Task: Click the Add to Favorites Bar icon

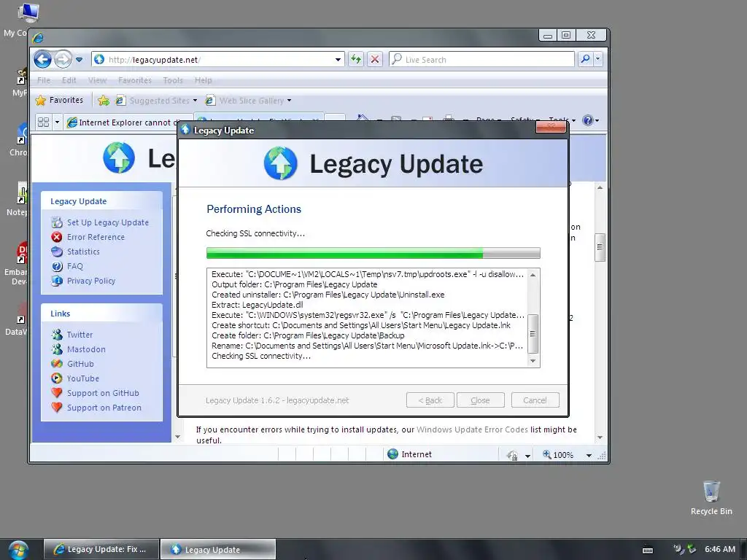Action: click(x=104, y=101)
